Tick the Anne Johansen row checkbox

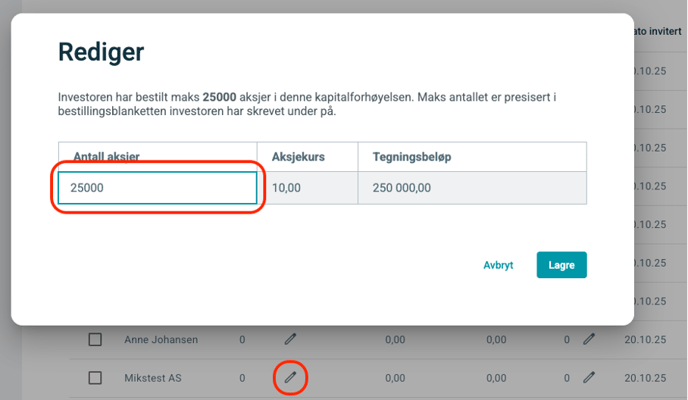coord(95,340)
